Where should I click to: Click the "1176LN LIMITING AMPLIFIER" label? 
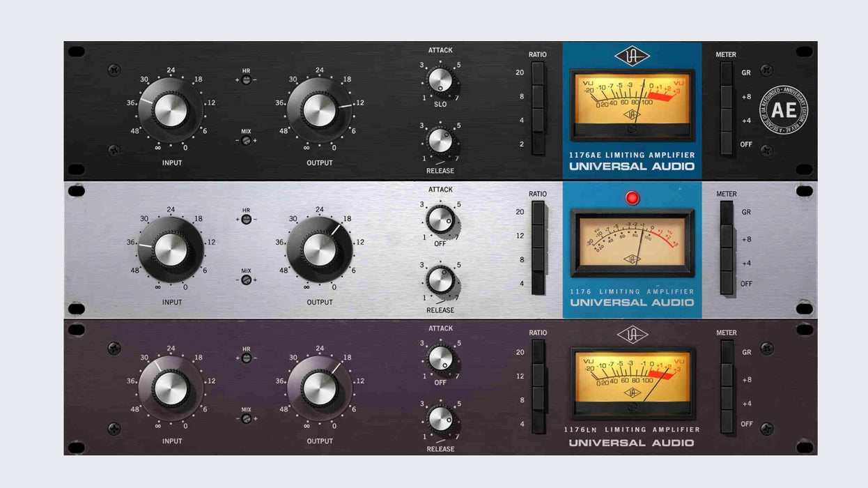click(x=632, y=429)
